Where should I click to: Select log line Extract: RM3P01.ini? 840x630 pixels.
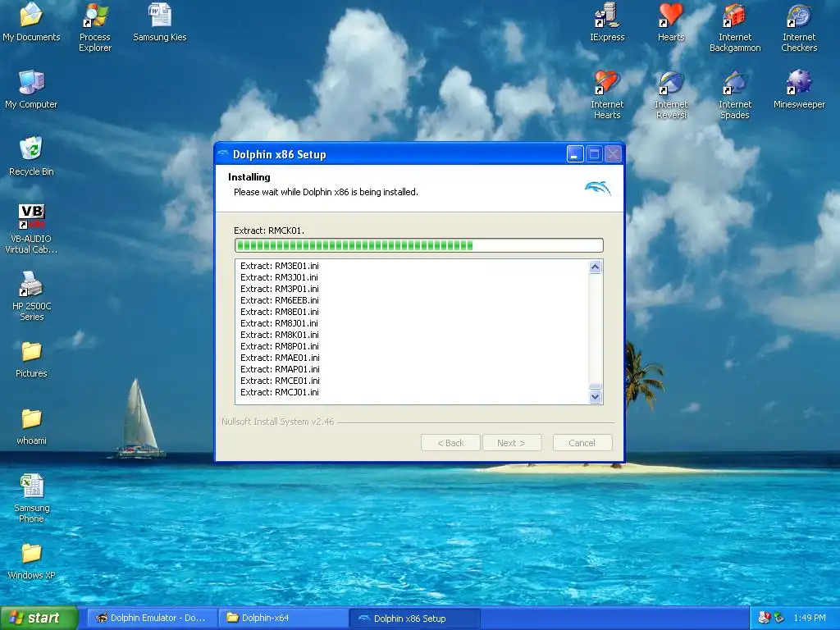tap(280, 289)
